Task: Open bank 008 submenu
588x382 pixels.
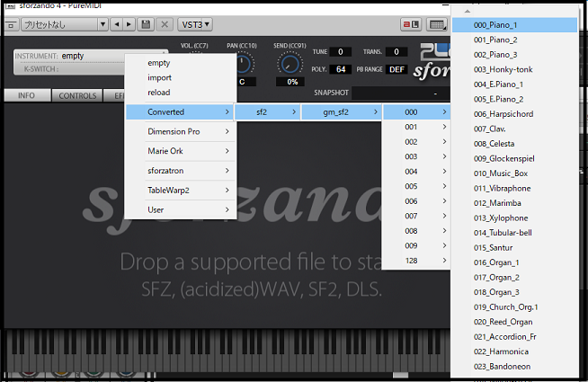Action: [x=416, y=231]
